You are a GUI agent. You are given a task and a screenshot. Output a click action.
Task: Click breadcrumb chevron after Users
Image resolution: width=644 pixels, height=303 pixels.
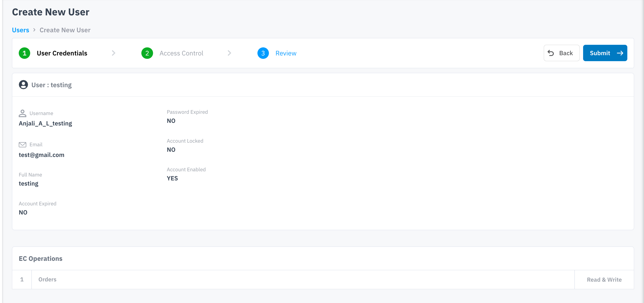[x=34, y=30]
